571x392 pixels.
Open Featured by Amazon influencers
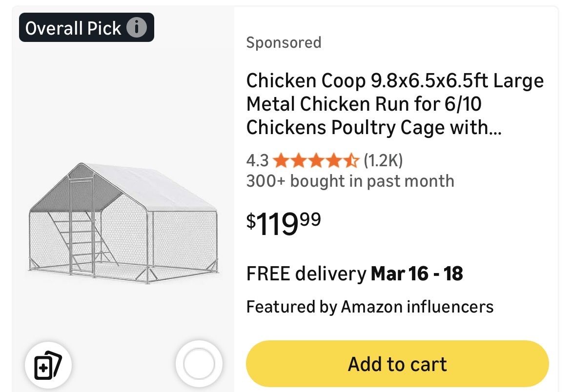coord(369,307)
